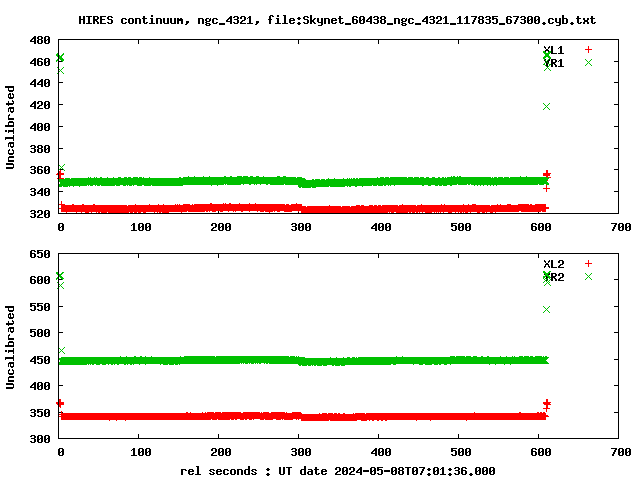The image size is (640, 480).
Task: Click the 300 x-axis label under the top plot
Action: (301, 227)
